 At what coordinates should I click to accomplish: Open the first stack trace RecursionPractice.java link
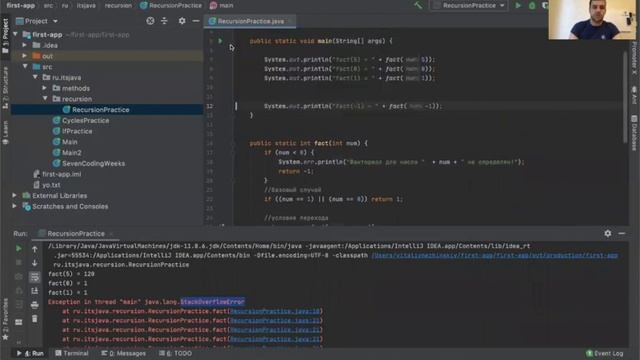[x=275, y=311]
